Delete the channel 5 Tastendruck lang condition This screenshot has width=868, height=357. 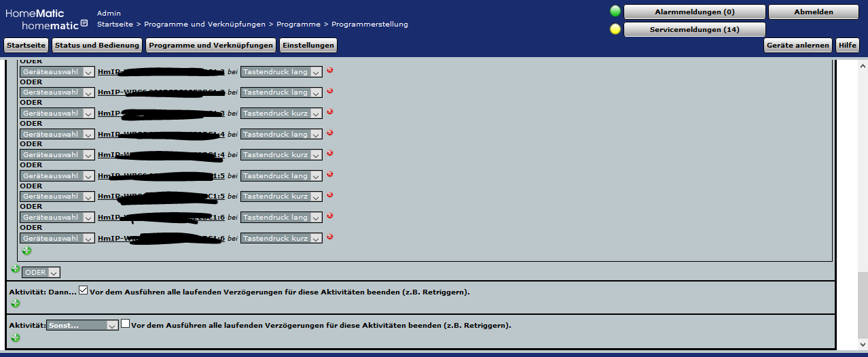coord(330,174)
